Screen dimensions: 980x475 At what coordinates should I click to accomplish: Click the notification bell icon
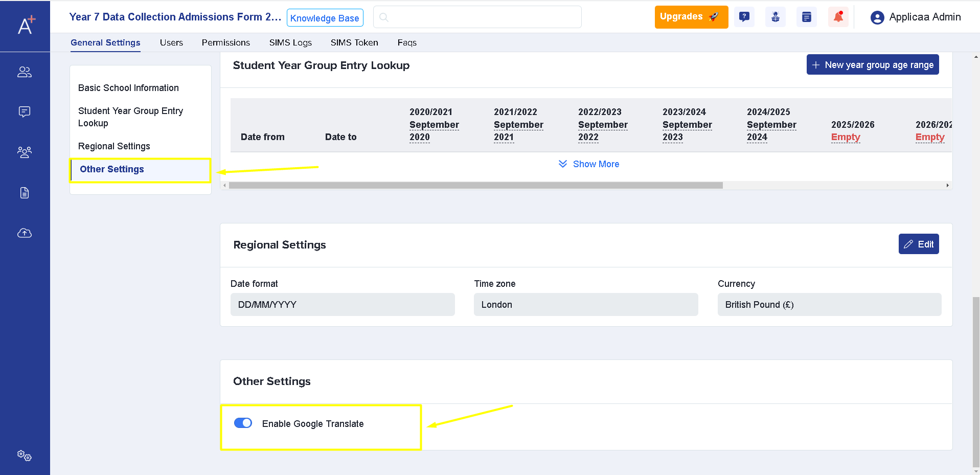coord(838,17)
